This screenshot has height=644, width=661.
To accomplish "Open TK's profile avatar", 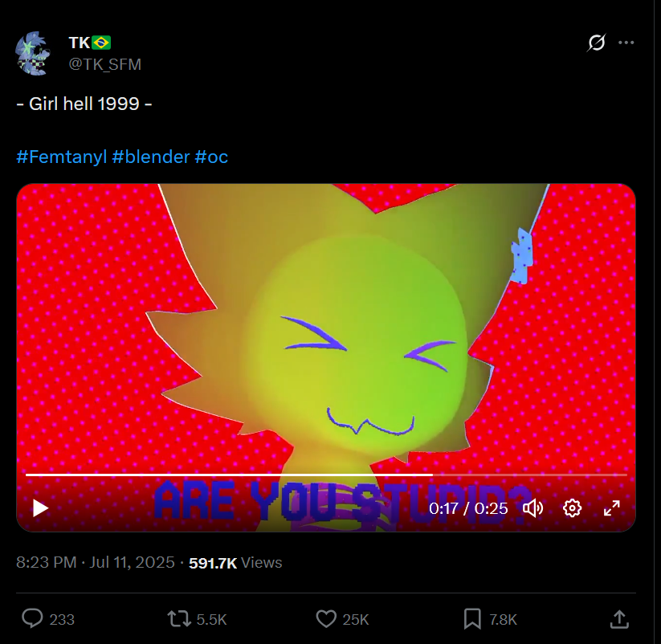I will tap(33, 54).
